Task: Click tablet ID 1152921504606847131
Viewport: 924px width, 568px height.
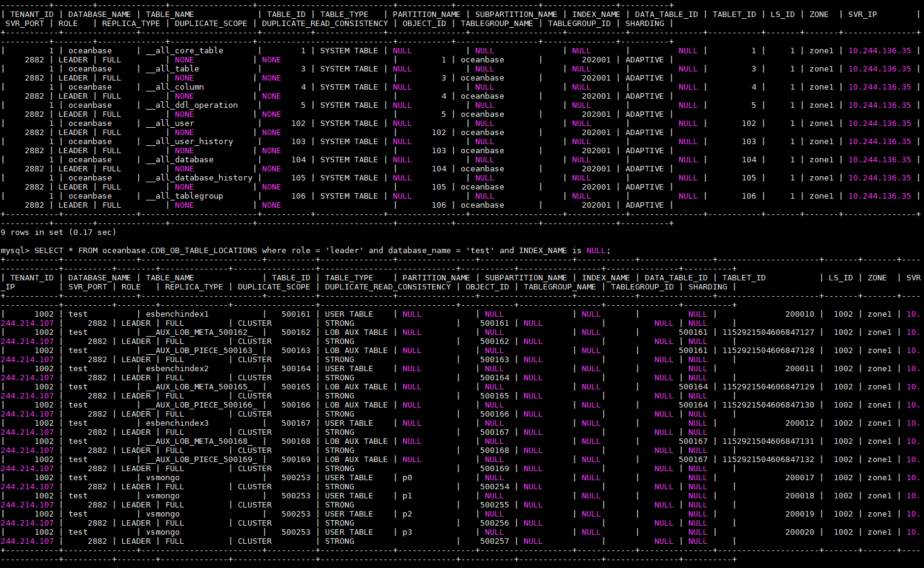Action: point(768,441)
